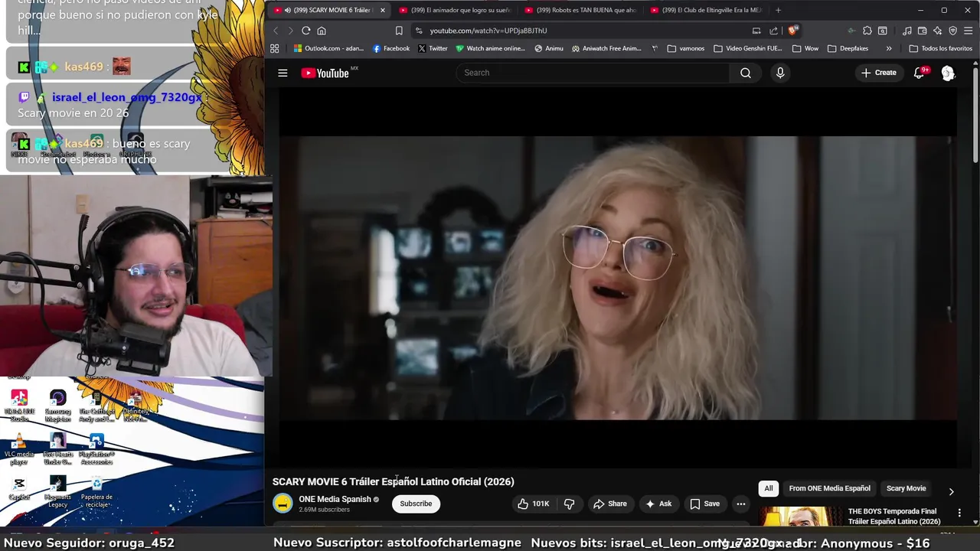Image resolution: width=980 pixels, height=551 pixels.
Task: Open Aniwatch Free Anime bookmark
Action: [x=606, y=48]
